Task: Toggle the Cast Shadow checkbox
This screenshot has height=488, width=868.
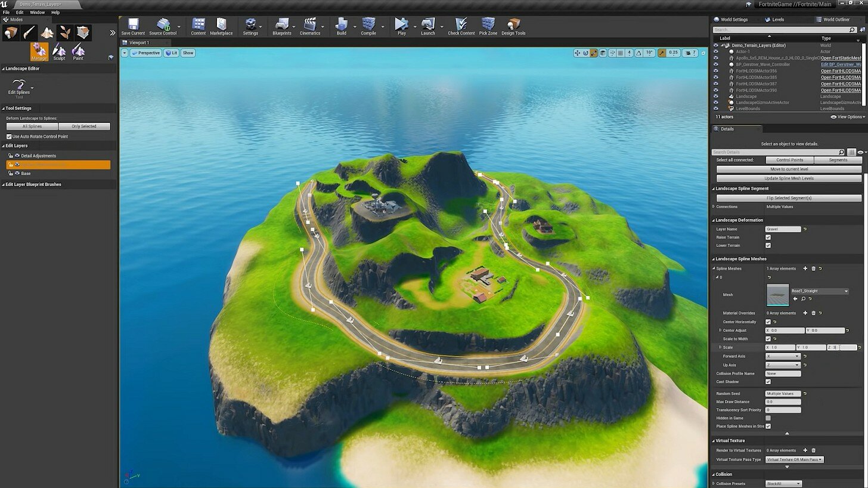Action: pos(768,382)
